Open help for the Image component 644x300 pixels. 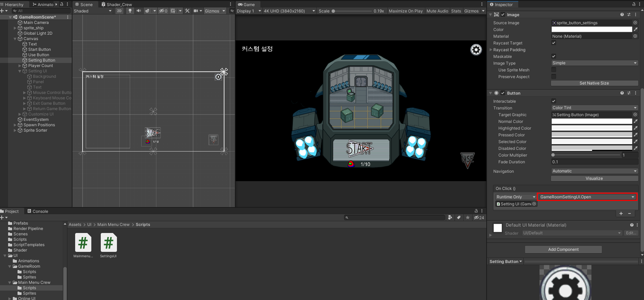click(x=622, y=15)
